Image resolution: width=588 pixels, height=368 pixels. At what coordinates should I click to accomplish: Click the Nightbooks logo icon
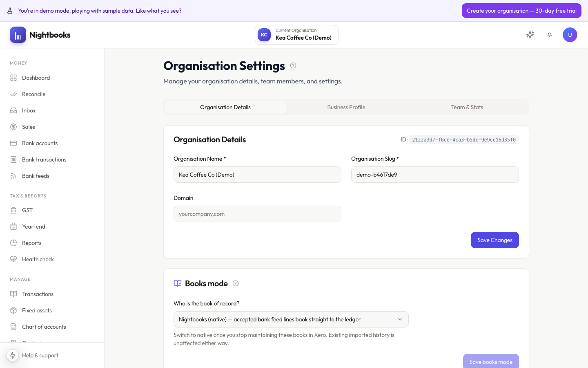click(x=18, y=35)
